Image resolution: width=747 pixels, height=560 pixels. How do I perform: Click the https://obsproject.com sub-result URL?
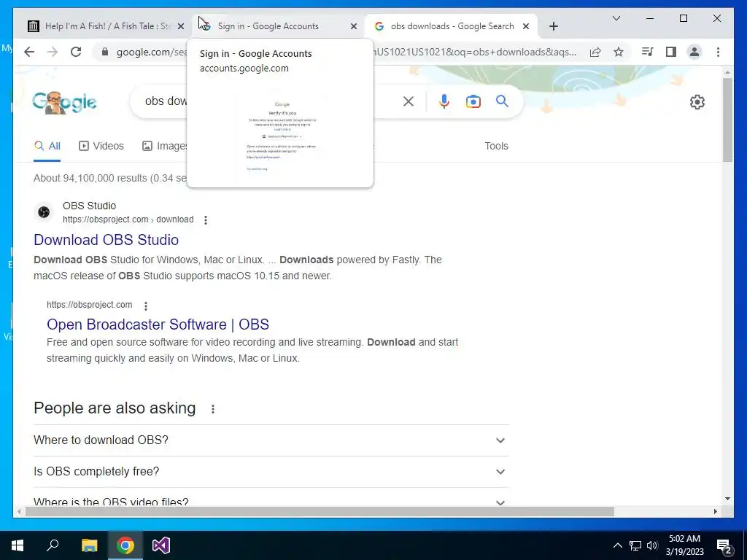(90, 305)
